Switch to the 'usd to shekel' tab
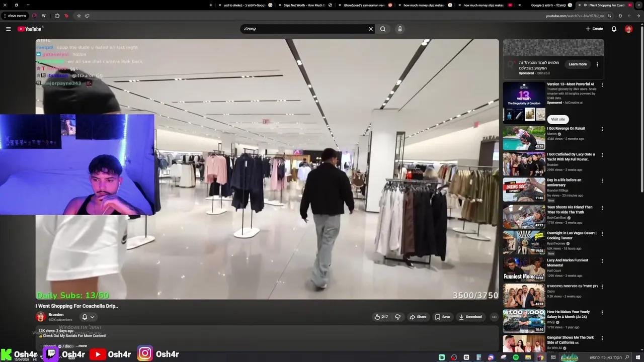This screenshot has height=362, width=644. [x=246, y=5]
